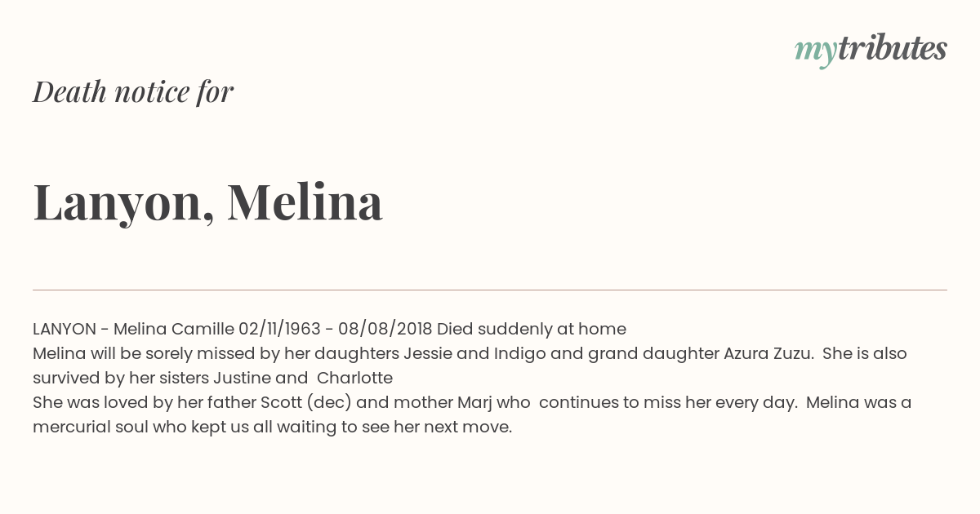The width and height of the screenshot is (980, 514).
Task: Click the mytributes logo
Action: coord(871,50)
